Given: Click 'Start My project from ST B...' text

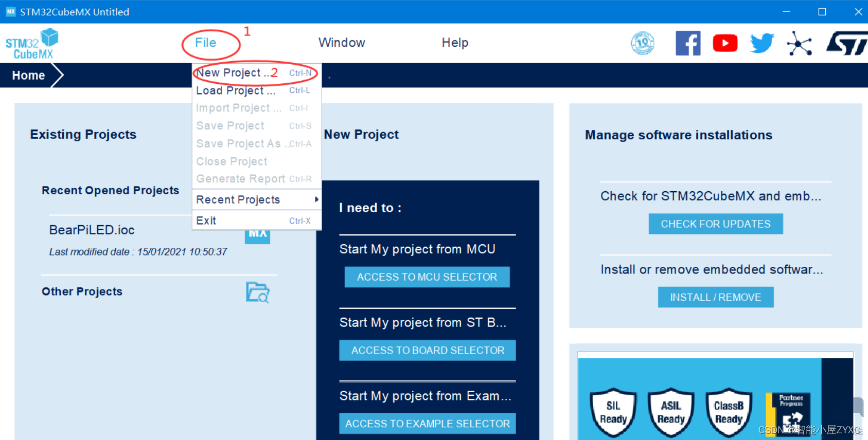Looking at the screenshot, I should point(423,322).
